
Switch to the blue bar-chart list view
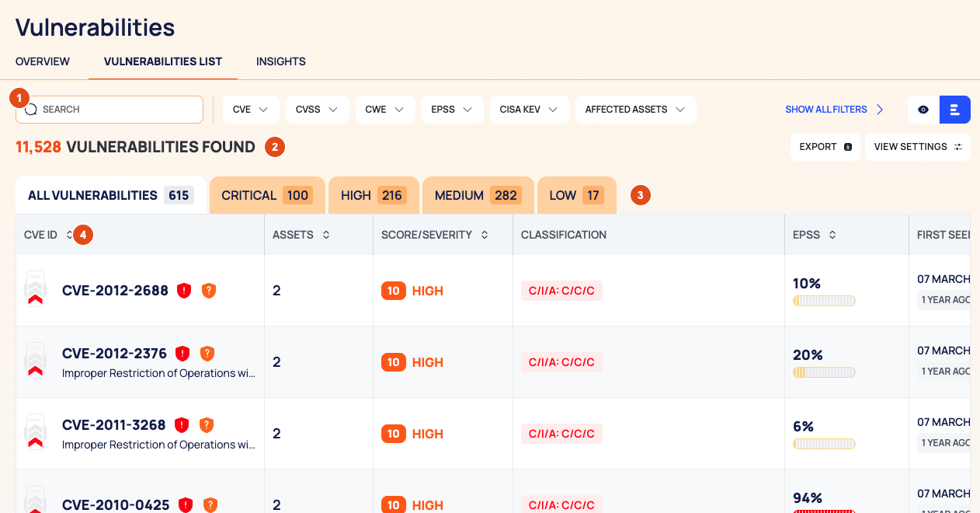point(955,110)
